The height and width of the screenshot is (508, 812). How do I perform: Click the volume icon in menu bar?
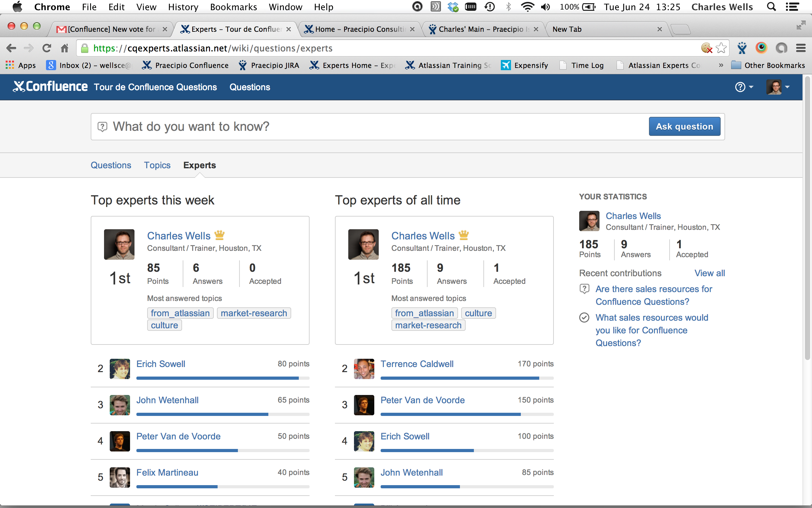click(x=546, y=7)
